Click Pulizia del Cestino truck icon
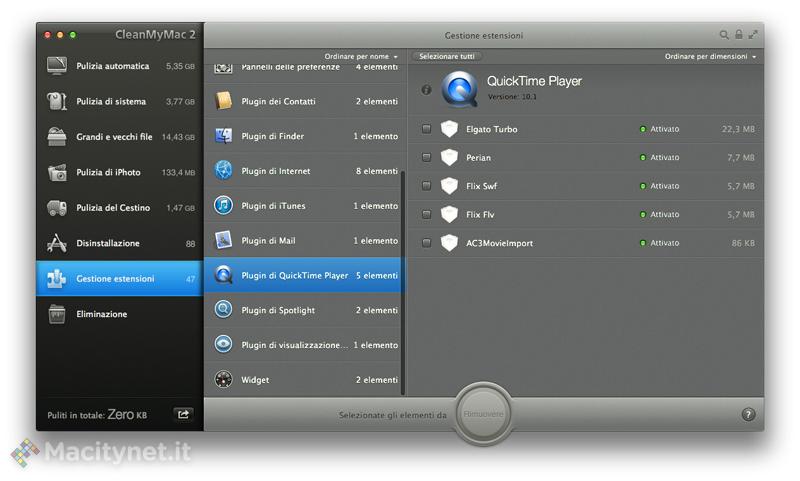This screenshot has width=800, height=481. (x=57, y=208)
